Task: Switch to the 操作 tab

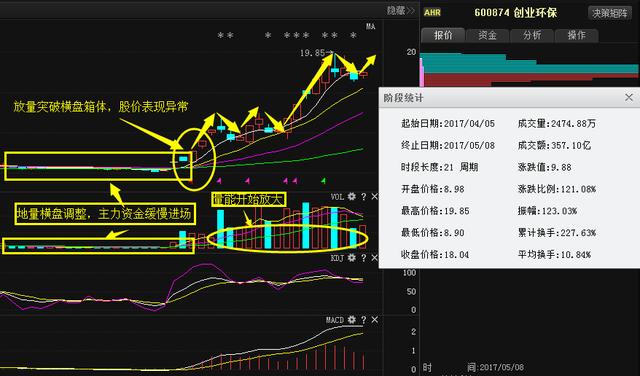Action: click(x=576, y=35)
